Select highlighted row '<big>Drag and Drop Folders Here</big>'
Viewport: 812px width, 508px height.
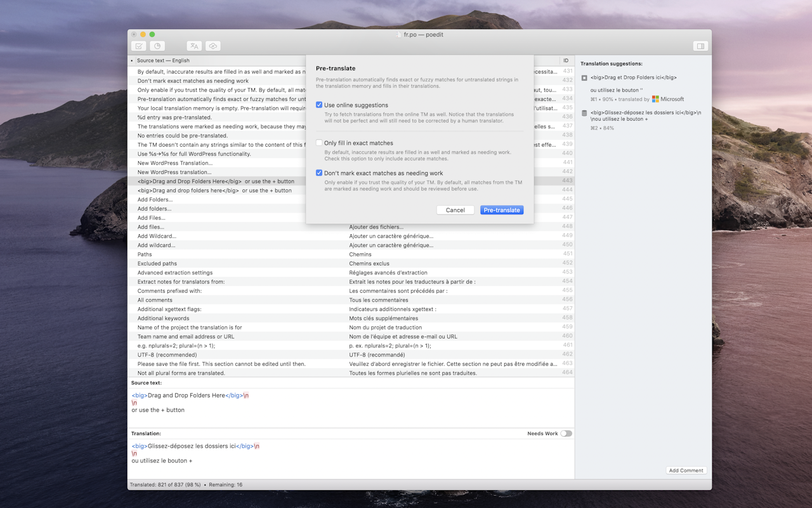[x=217, y=181]
